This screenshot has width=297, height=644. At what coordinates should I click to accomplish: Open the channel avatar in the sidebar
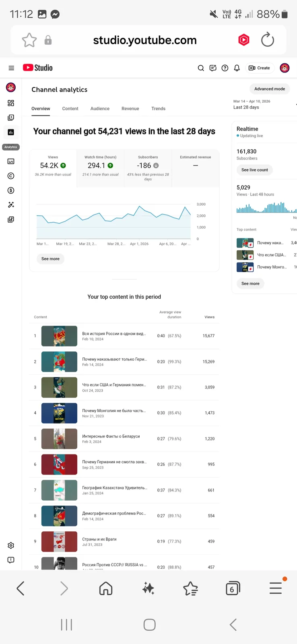point(11,87)
